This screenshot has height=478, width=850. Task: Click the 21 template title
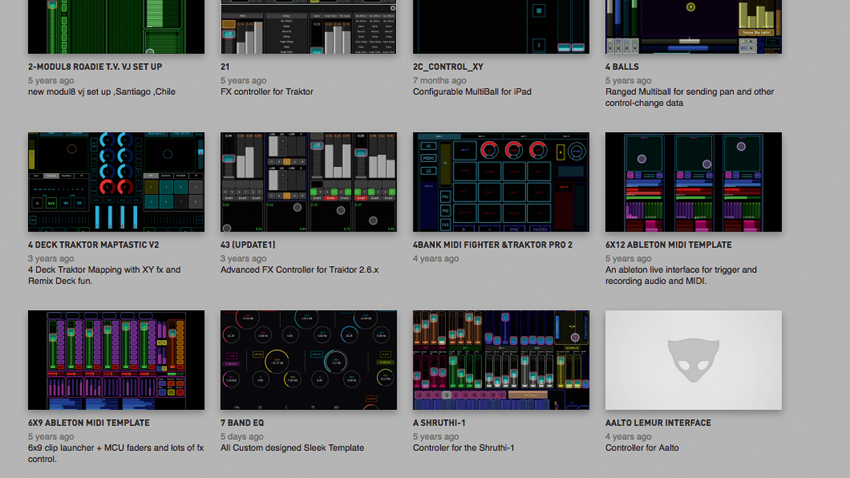coord(225,67)
